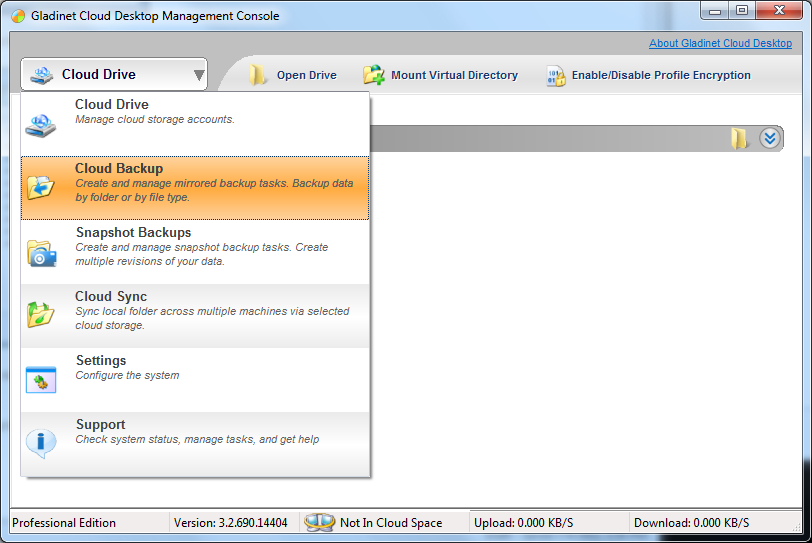Screen dimensions: 812x543
Task: Open the About Gladinet Cloud Desktop link
Action: (720, 43)
